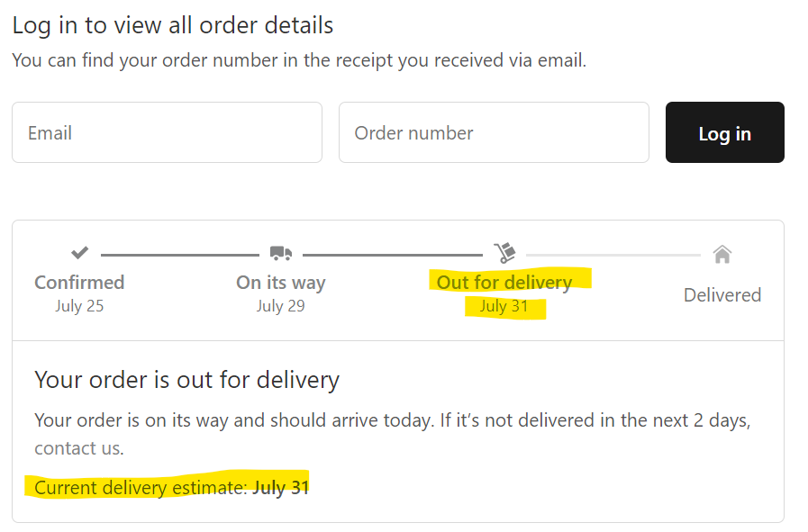Click the On its way truck icon
Image resolution: width=808 pixels, height=532 pixels.
coord(280,254)
